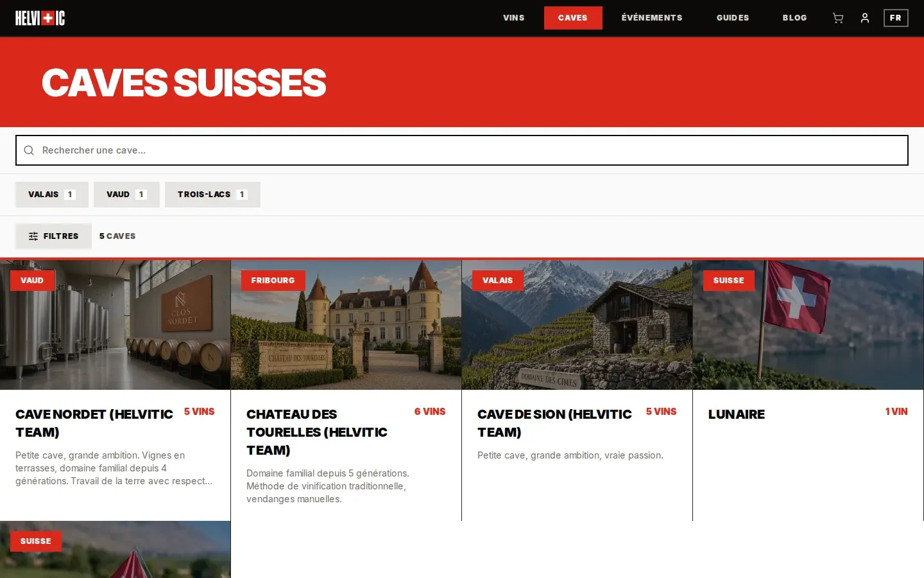The width and height of the screenshot is (924, 578).
Task: Open Chateau des Tourelles thumbnail image
Action: pos(346,325)
